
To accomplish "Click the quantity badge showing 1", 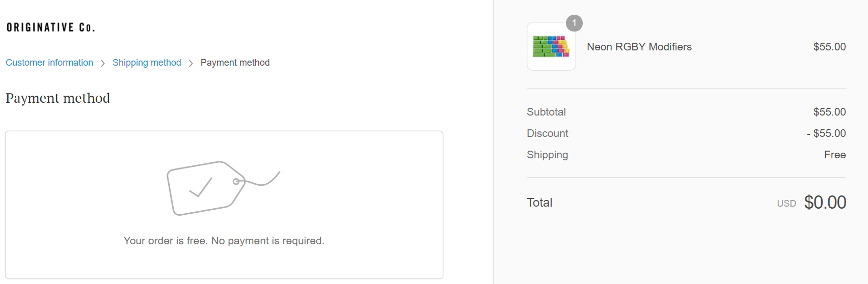I will 574,23.
